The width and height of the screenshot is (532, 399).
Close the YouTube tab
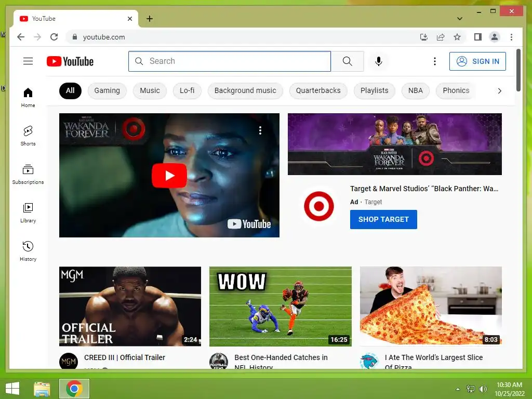129,19
